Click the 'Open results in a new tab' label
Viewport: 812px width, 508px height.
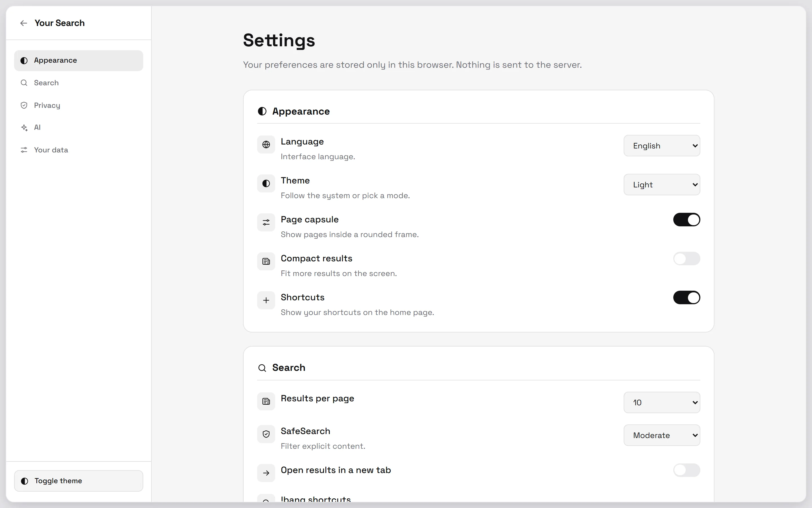coord(336,470)
